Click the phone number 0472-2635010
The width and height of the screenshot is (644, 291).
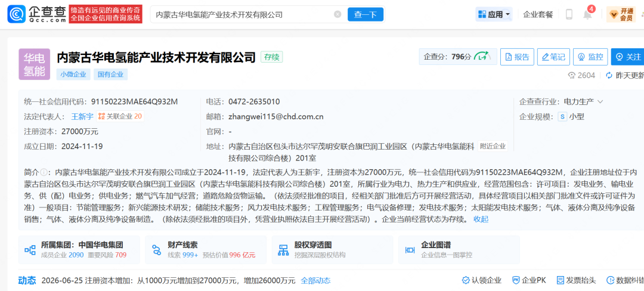coord(254,101)
